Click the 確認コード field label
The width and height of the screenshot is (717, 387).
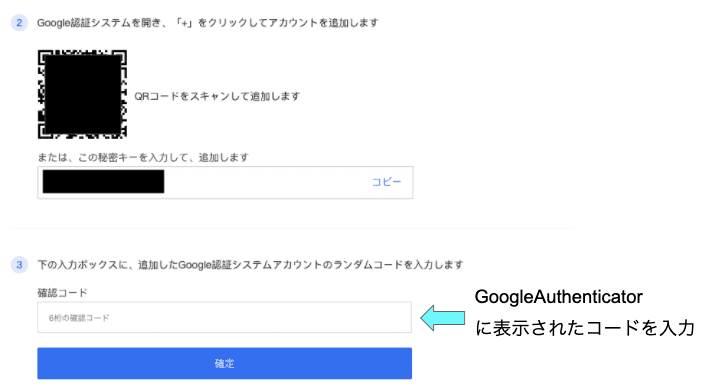(x=62, y=293)
